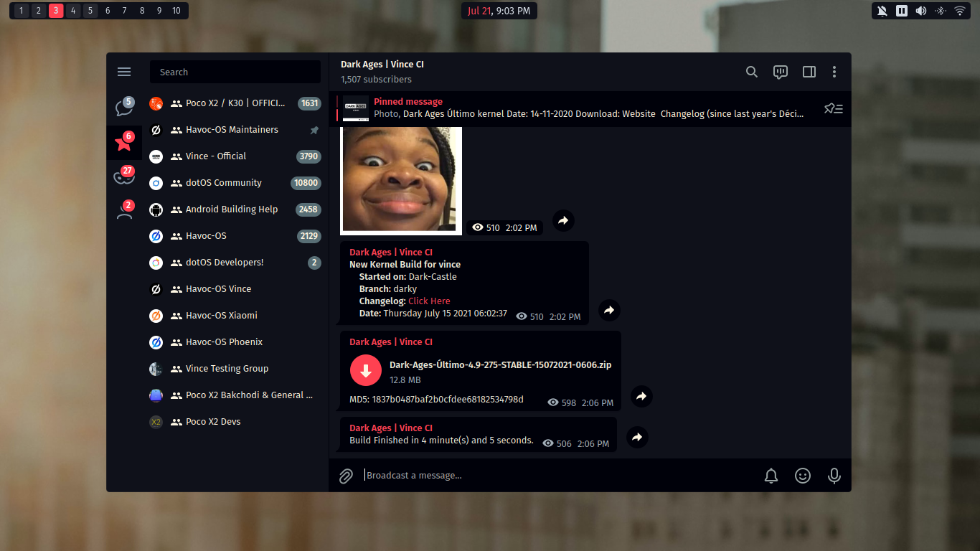The height and width of the screenshot is (551, 980).
Task: Click the 1631 unread badge
Action: 309,103
